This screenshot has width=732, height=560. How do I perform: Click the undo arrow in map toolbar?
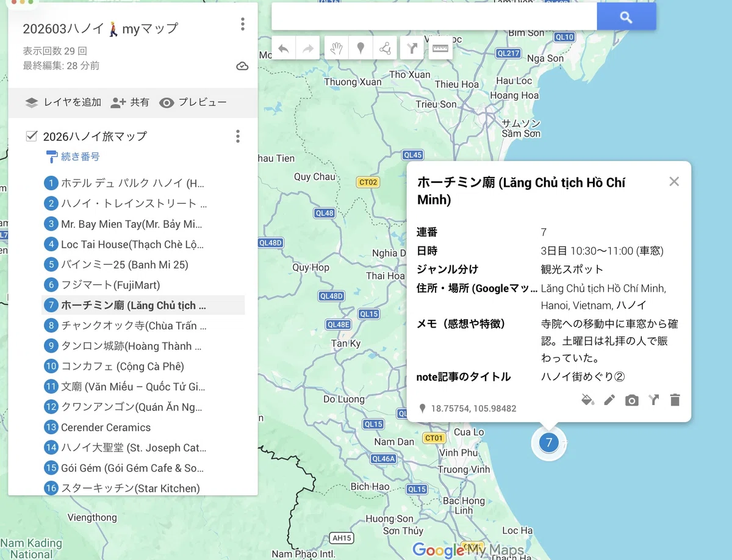pos(284,48)
